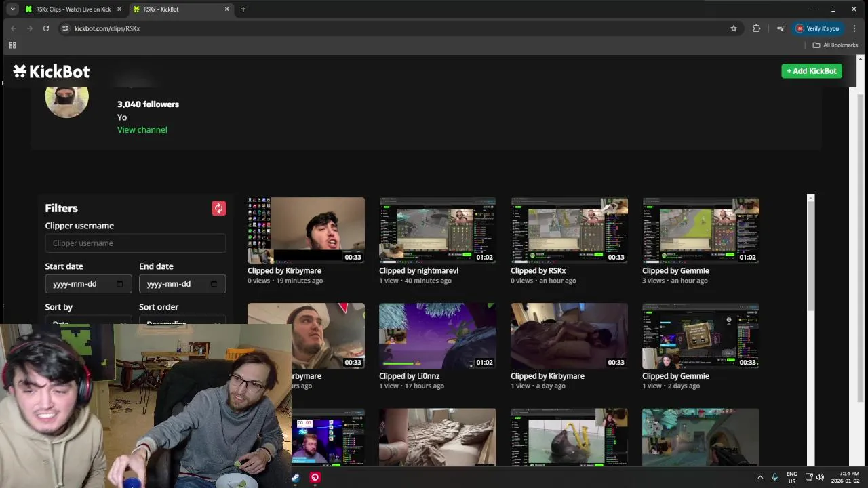
Task: Open the site information icon in address bar
Action: coord(66,28)
